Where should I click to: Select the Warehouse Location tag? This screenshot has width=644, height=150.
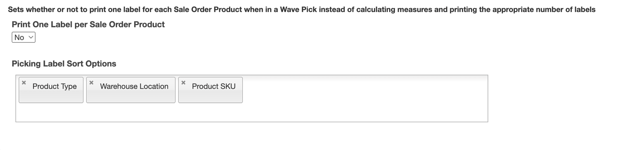(x=131, y=90)
